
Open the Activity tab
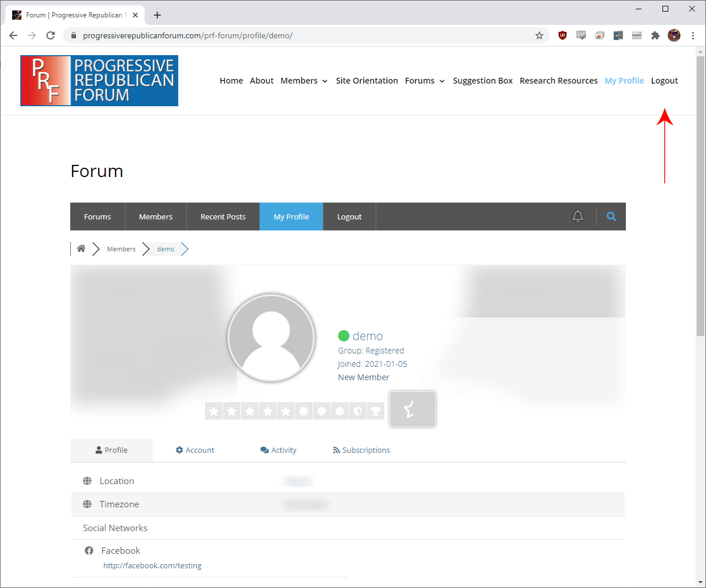point(278,450)
